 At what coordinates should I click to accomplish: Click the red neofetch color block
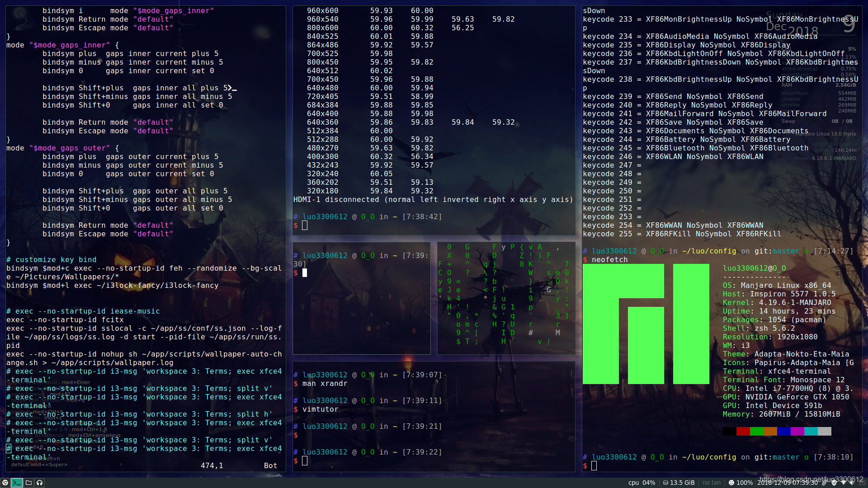pyautogui.click(x=743, y=431)
